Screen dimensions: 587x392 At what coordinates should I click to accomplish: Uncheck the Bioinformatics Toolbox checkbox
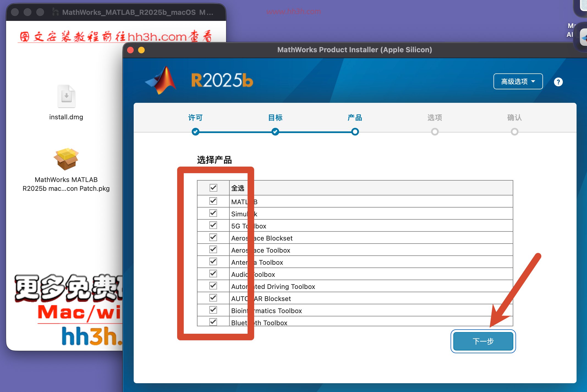213,310
